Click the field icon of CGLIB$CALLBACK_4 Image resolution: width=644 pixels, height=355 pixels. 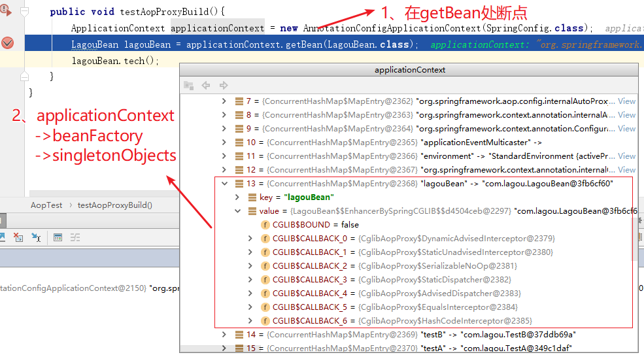click(x=265, y=294)
